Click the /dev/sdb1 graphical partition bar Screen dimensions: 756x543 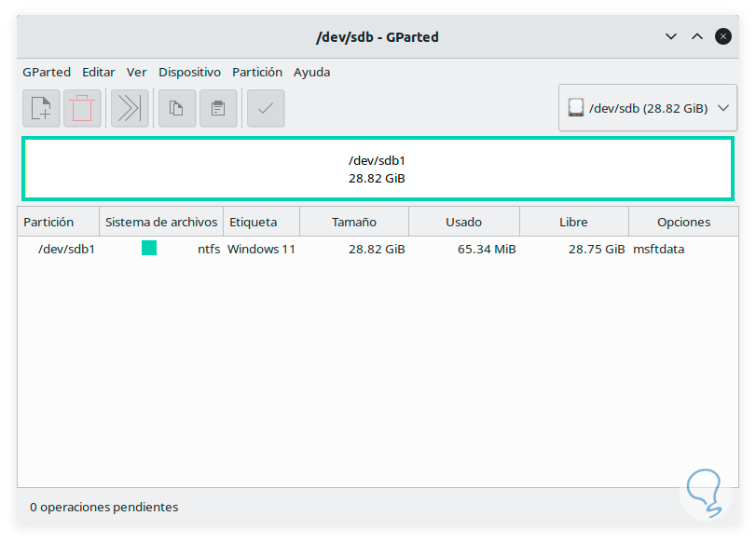tap(378, 169)
